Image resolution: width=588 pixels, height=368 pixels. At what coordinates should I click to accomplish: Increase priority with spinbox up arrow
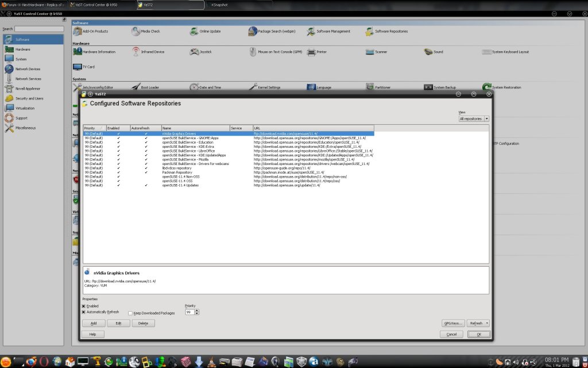pos(197,310)
